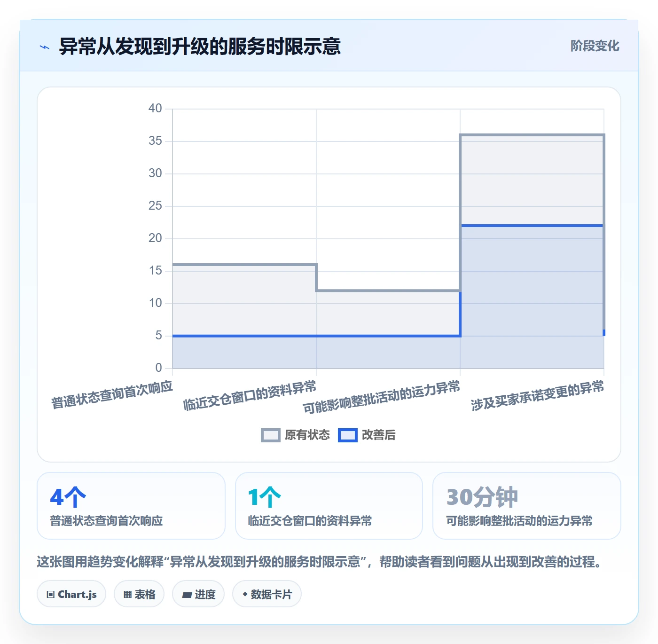Toggle the 原有状态 legend swatch

(270, 435)
